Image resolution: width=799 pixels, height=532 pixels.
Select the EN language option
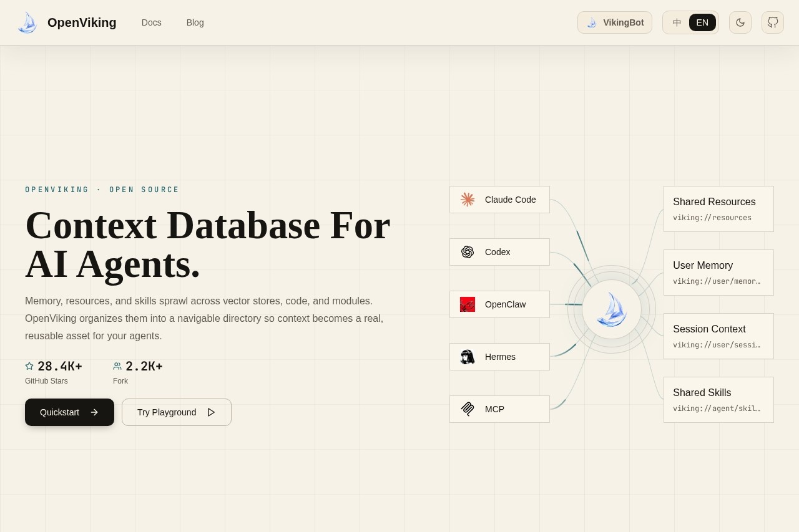702,22
